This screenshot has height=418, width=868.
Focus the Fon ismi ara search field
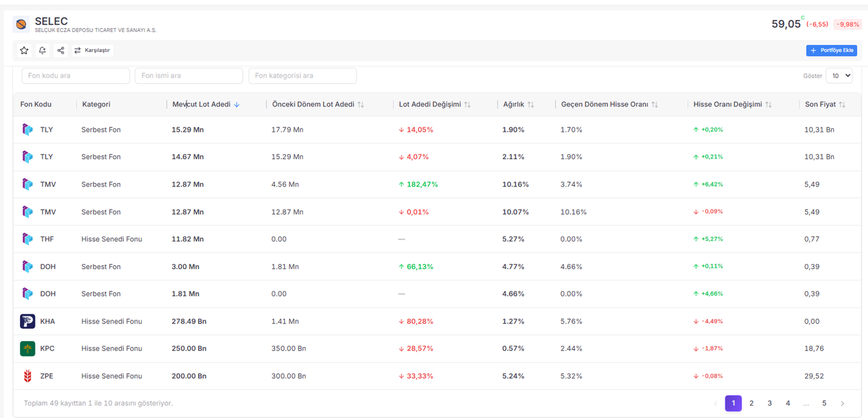[x=189, y=76]
